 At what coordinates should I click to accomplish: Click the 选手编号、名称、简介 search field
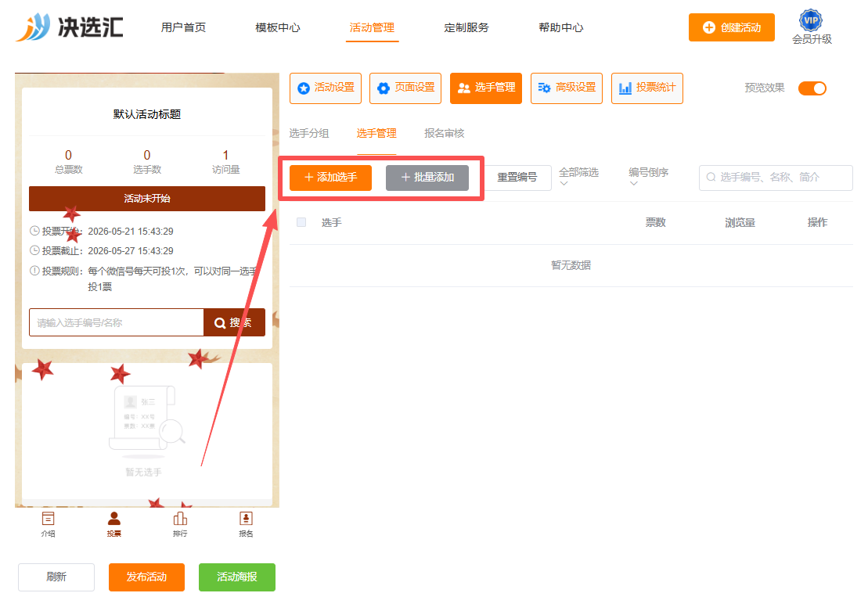coord(776,178)
